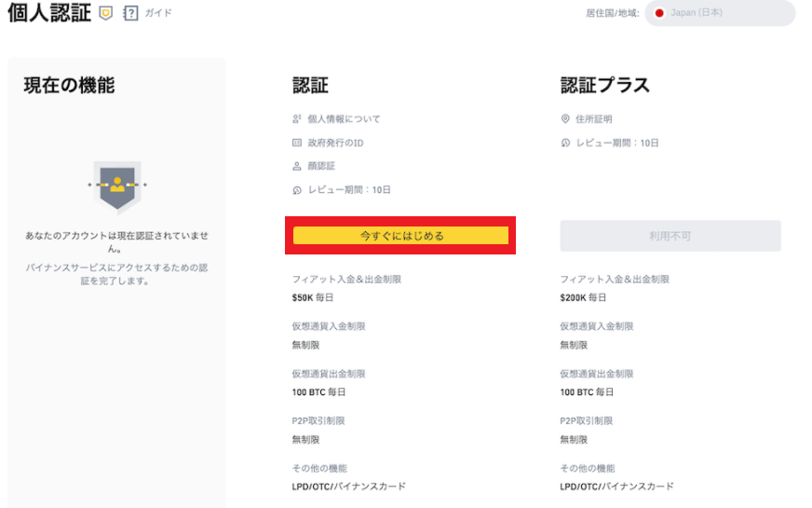The image size is (812, 508).
Task: Click the 住所証明 text
Action: [x=593, y=118]
